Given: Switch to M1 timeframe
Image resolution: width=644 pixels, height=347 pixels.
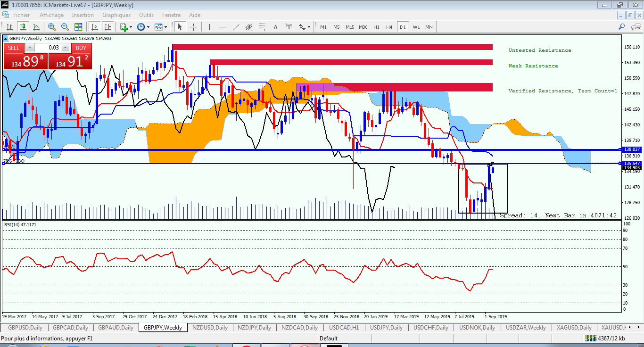Looking at the screenshot, I should [323, 27].
